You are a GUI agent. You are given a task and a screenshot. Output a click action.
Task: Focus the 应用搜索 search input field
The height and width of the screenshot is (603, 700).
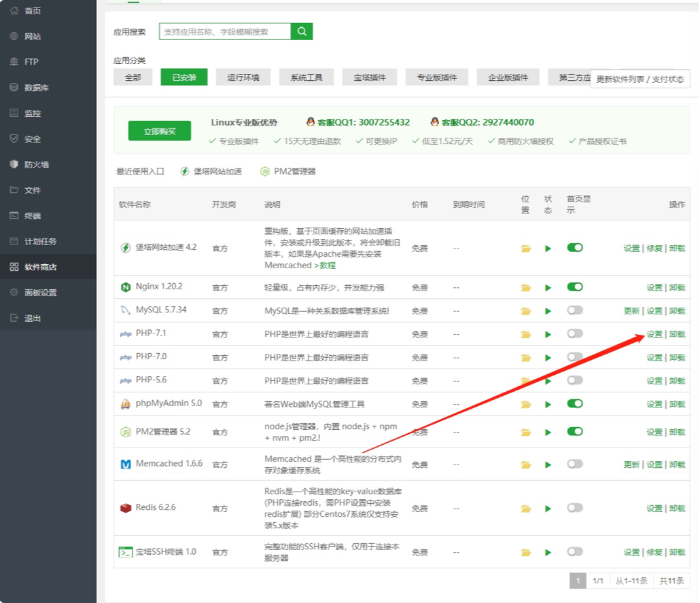coord(225,31)
